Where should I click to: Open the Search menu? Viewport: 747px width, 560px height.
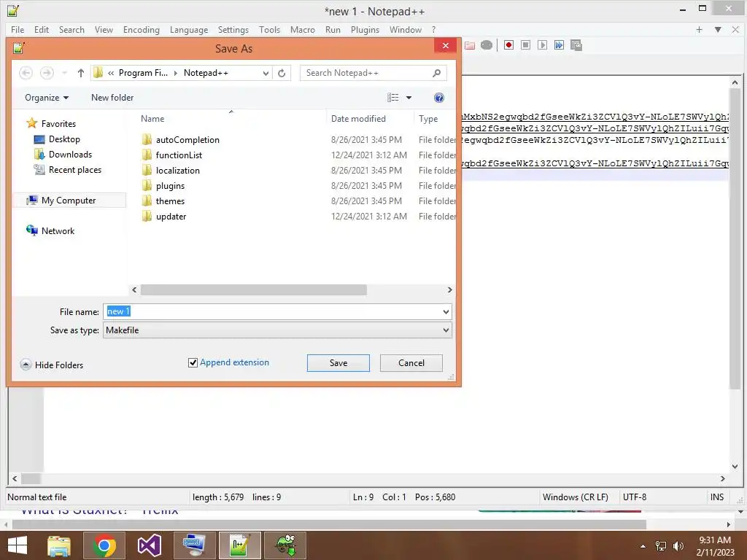pos(71,29)
